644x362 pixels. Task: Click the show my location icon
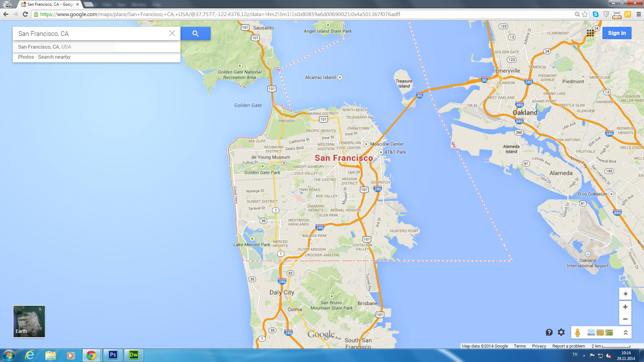625,294
